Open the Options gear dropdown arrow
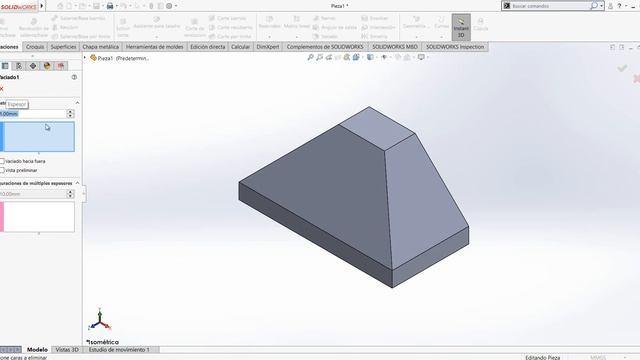 [x=176, y=6]
